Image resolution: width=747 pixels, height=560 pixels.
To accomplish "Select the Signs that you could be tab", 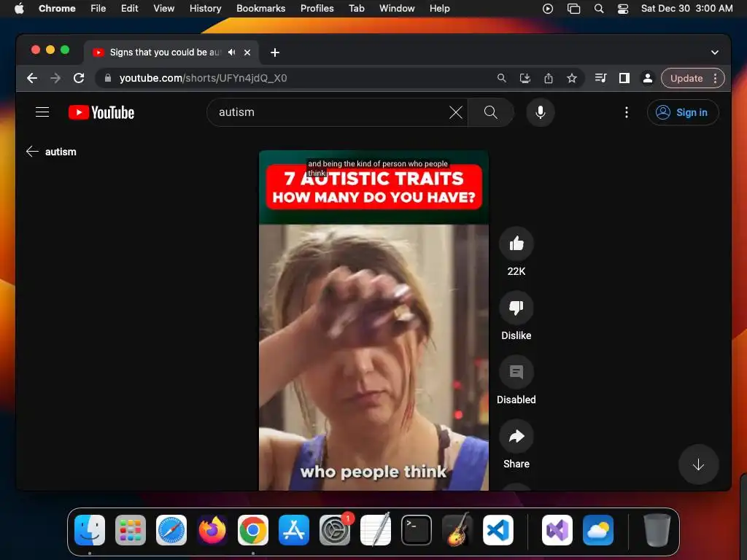I will point(164,52).
